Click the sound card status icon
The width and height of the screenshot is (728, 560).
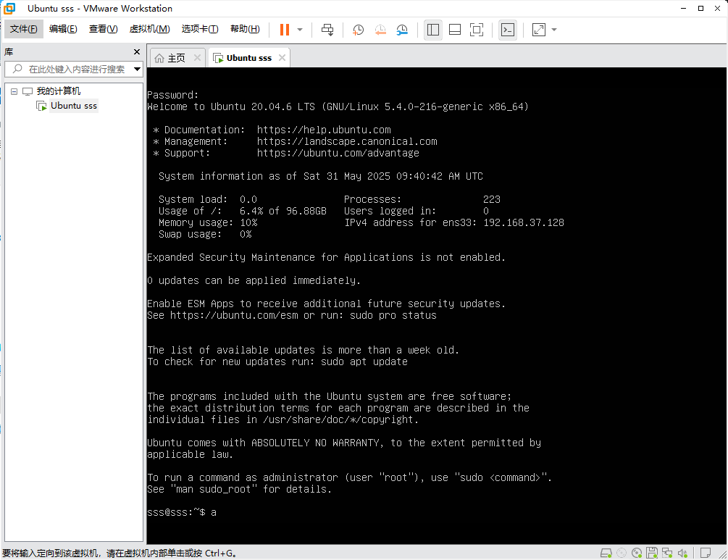(x=682, y=553)
